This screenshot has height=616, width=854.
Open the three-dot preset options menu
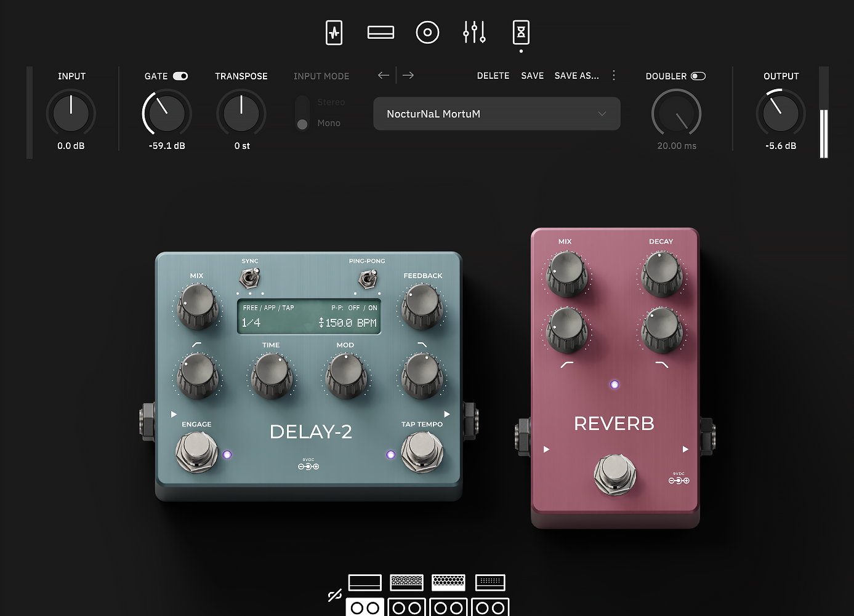(614, 75)
